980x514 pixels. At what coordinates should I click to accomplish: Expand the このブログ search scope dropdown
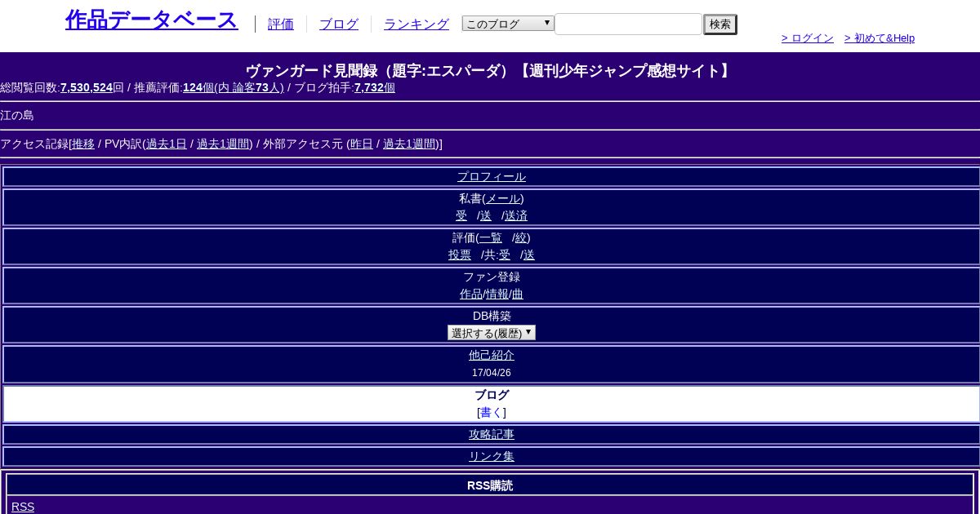[x=508, y=24]
